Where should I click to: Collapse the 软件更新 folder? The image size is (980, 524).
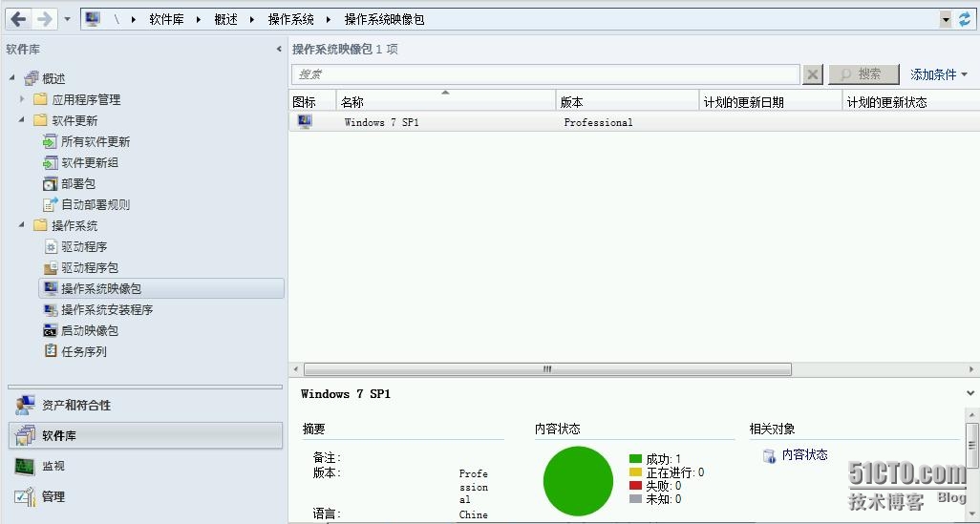coord(22,119)
